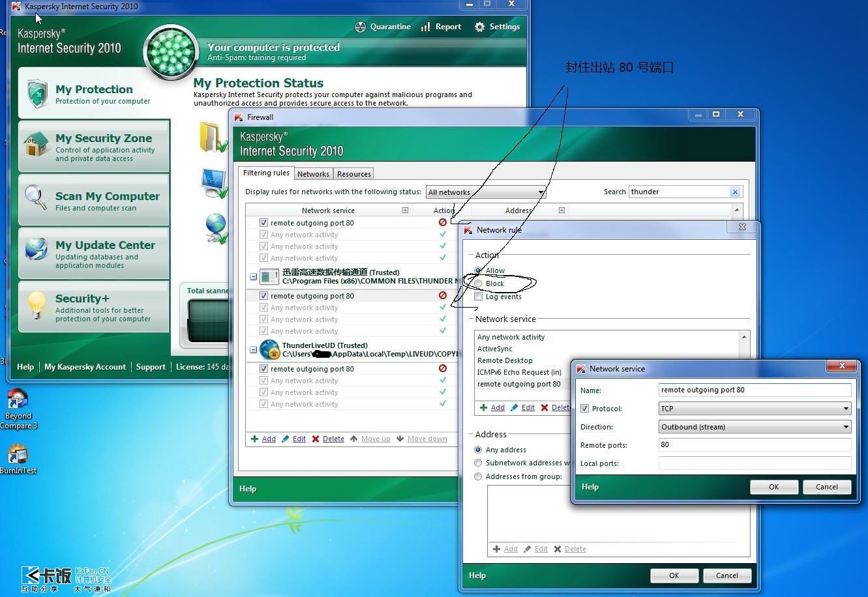Viewport: 868px width, 597px height.
Task: Click Add under Network service list
Action: tap(492, 407)
